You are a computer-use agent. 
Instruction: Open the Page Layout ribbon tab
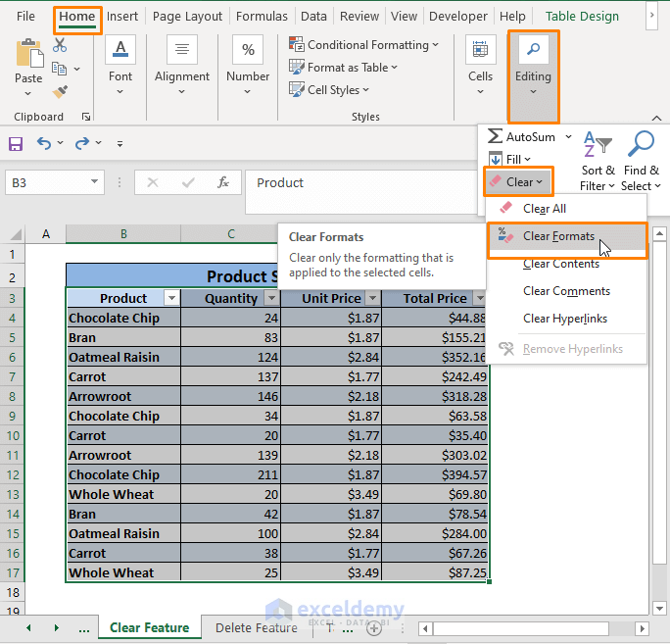187,17
